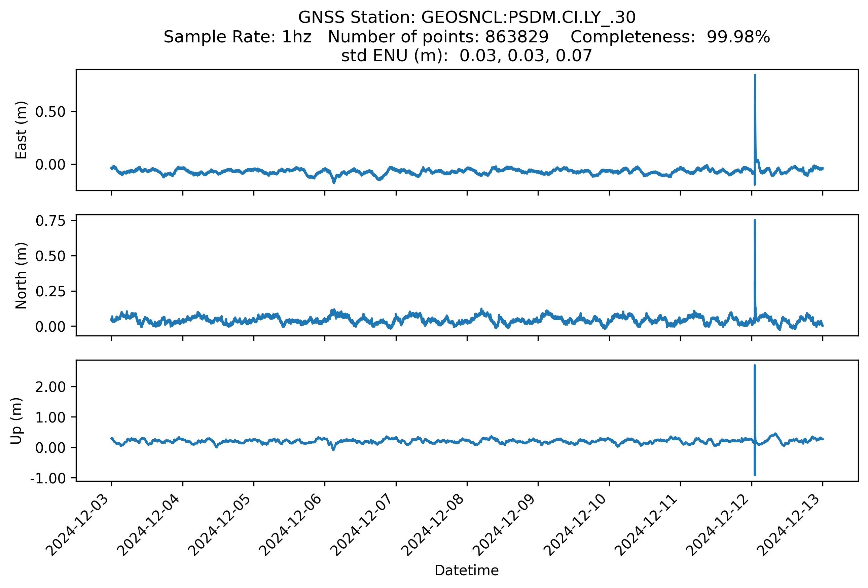Click the Completeness 99.98% text
This screenshot has height=588, width=868.
click(x=670, y=37)
